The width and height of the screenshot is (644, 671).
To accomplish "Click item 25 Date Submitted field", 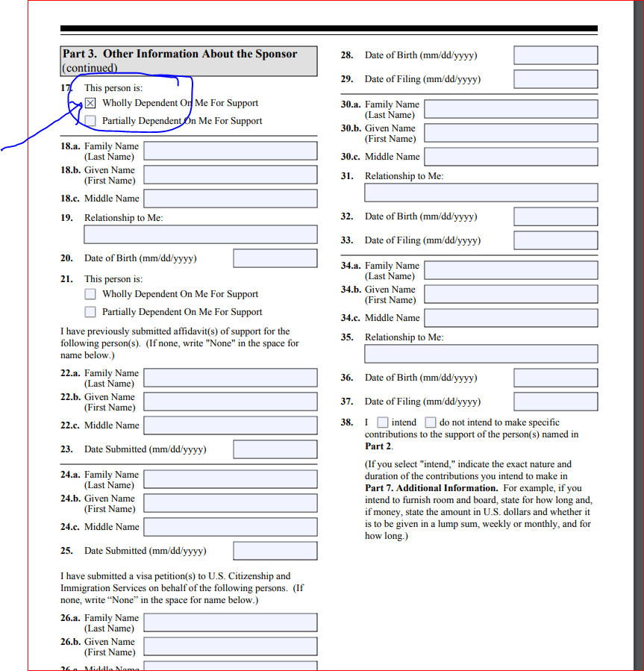I will point(275,551).
